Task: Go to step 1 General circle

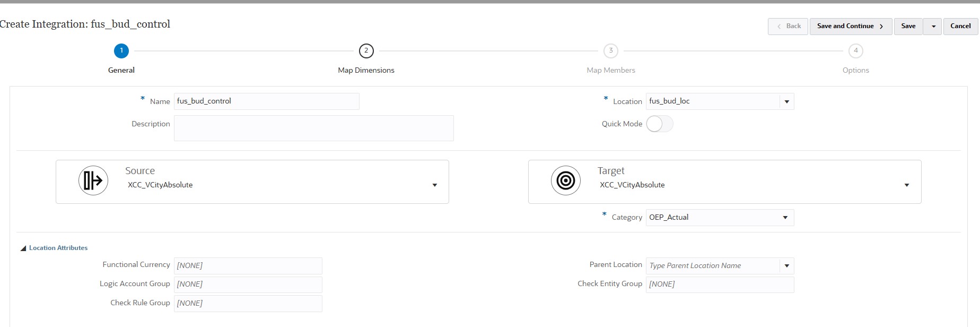Action: pyautogui.click(x=121, y=51)
